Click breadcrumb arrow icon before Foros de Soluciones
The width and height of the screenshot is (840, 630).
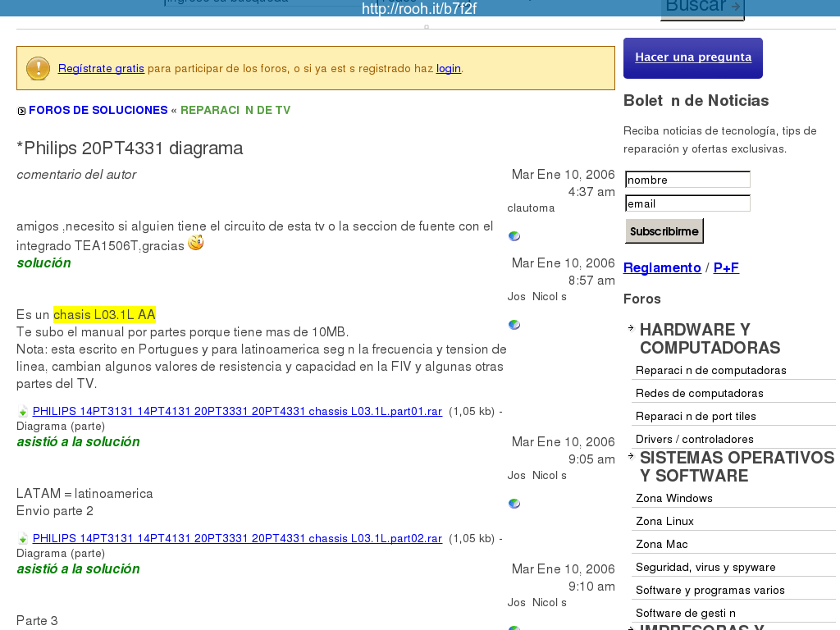[21, 111]
